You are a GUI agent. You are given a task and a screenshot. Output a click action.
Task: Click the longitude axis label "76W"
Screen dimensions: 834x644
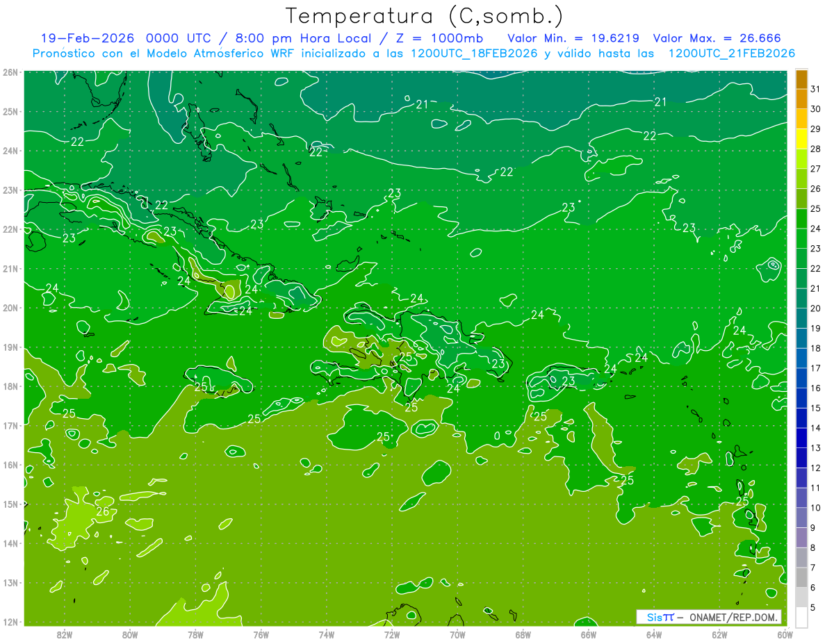click(x=261, y=634)
